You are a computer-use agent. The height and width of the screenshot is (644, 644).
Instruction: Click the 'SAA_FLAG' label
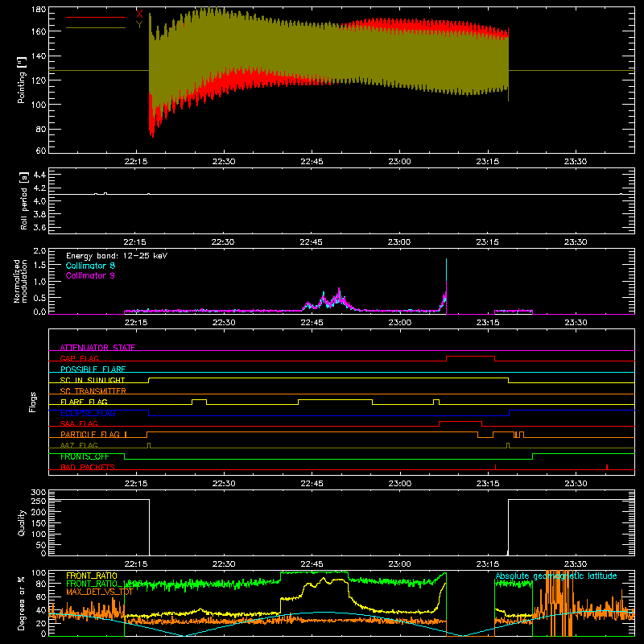(79, 423)
